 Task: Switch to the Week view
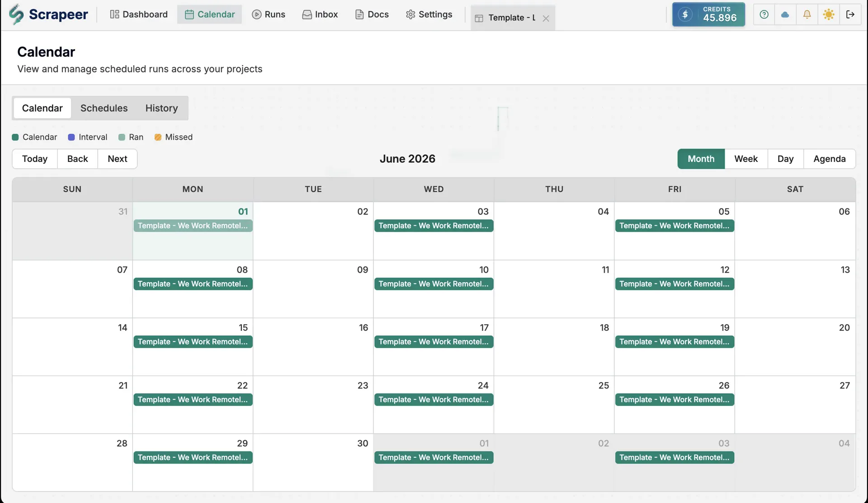pyautogui.click(x=746, y=159)
